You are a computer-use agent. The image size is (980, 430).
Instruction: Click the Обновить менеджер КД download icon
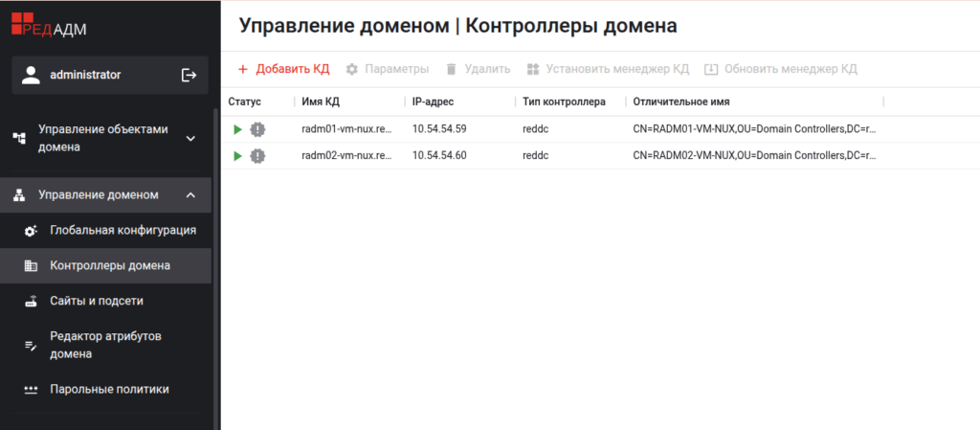[x=711, y=69]
